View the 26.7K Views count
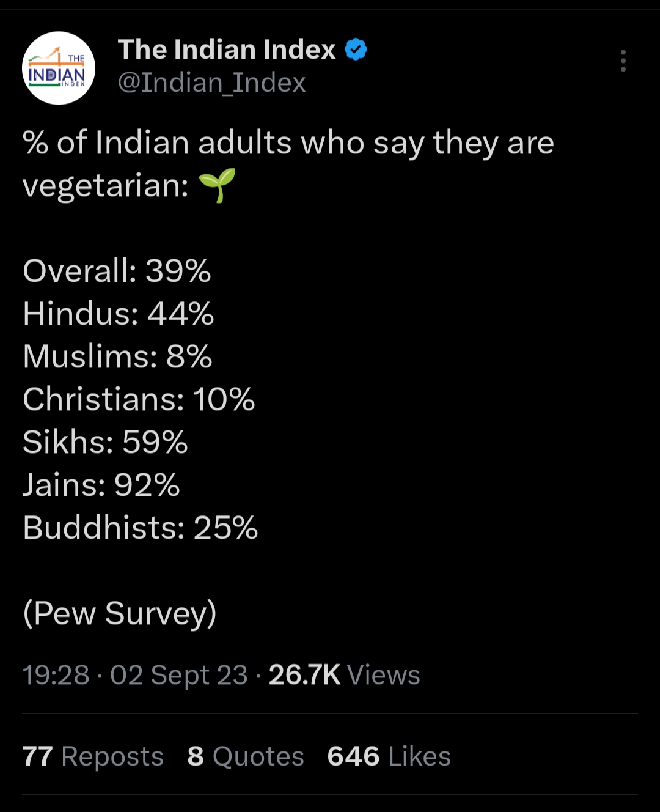The height and width of the screenshot is (812, 660). [x=344, y=675]
